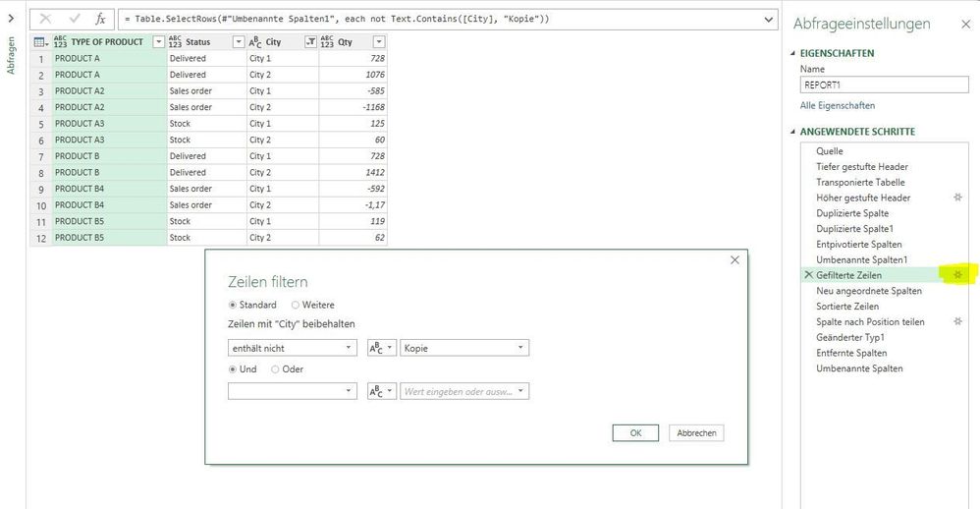Click the fx function icon
980x509 pixels.
click(x=100, y=19)
